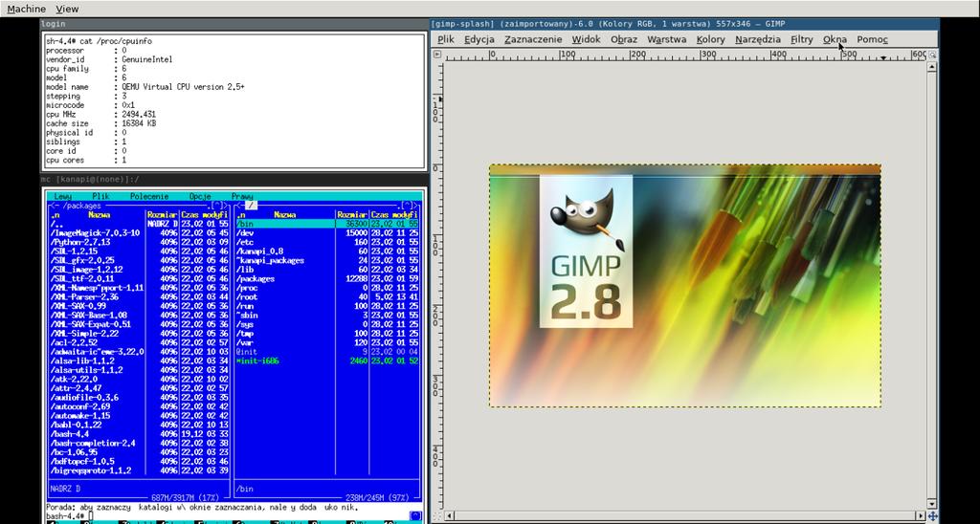980x524 pixels.
Task: Open Widok menu in GIMP
Action: pyautogui.click(x=587, y=39)
